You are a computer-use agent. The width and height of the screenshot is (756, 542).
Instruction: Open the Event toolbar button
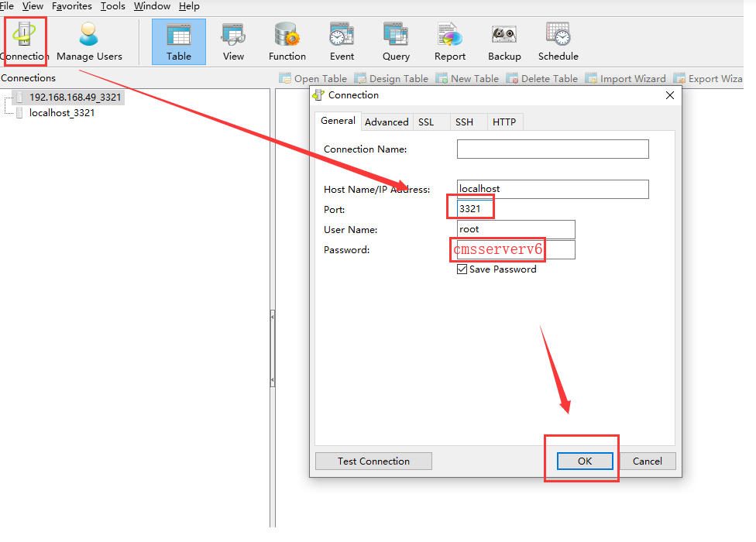tap(342, 42)
